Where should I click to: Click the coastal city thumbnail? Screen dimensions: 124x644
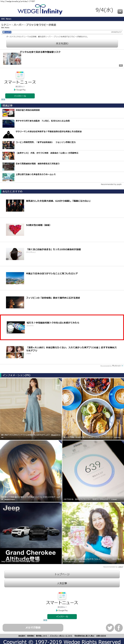[x=15, y=278]
